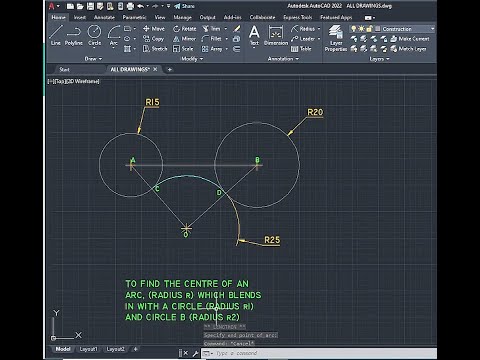Viewport: 480px width, 360px height.
Task: Click the Move tool
Action: point(154,29)
